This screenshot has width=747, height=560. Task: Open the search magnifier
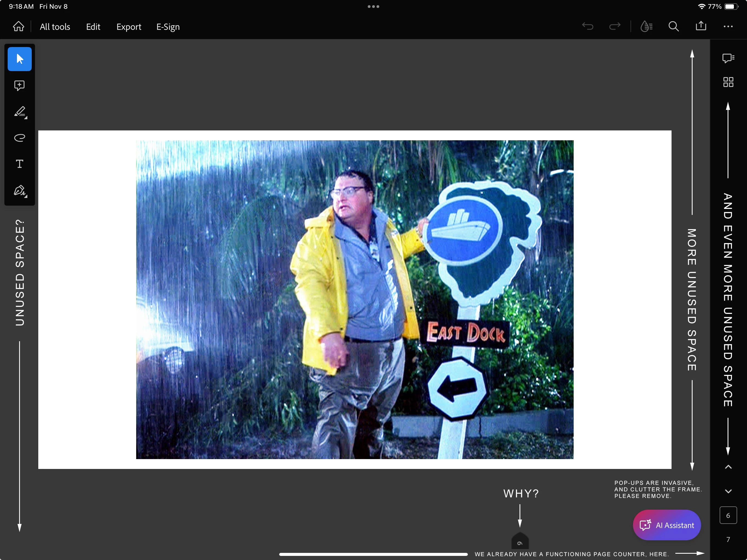tap(673, 26)
